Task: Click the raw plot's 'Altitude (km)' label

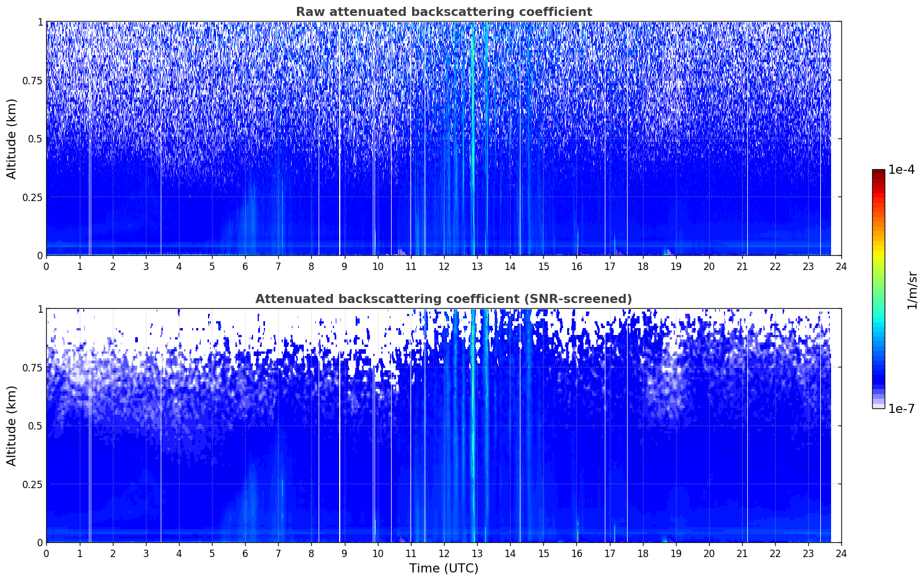Action: click(12, 138)
